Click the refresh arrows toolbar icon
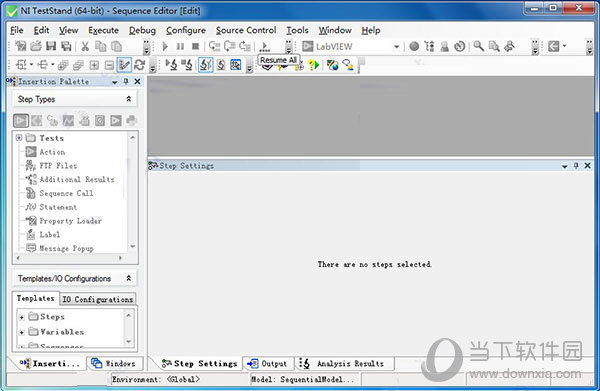The height and width of the screenshot is (391, 600). point(140,65)
